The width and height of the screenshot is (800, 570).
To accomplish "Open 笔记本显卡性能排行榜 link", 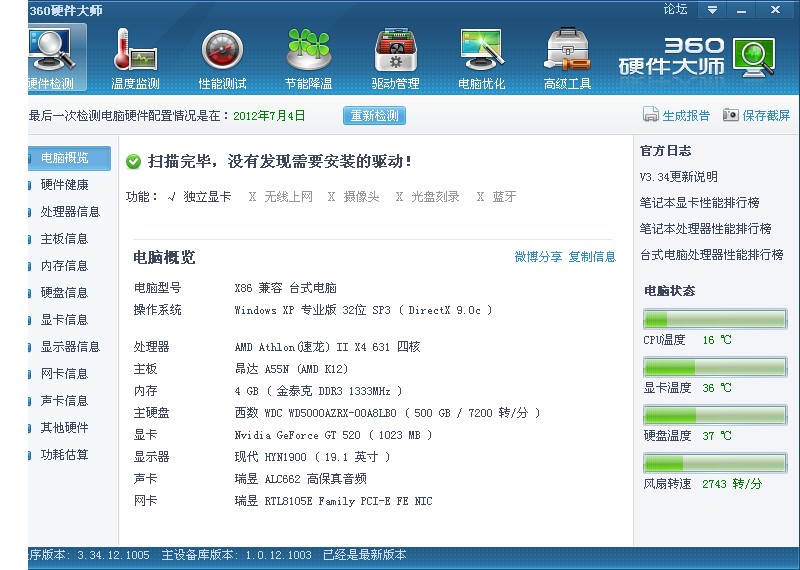I will [699, 203].
